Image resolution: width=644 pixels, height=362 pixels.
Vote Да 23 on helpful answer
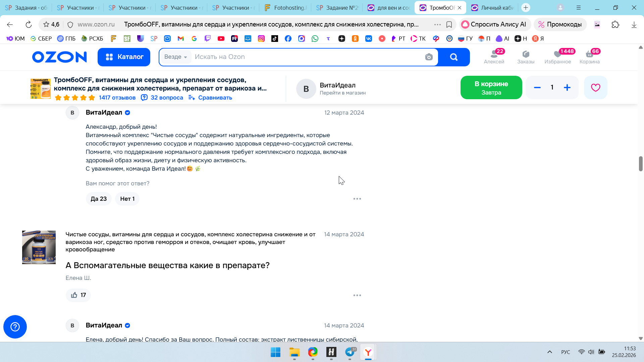point(99,199)
